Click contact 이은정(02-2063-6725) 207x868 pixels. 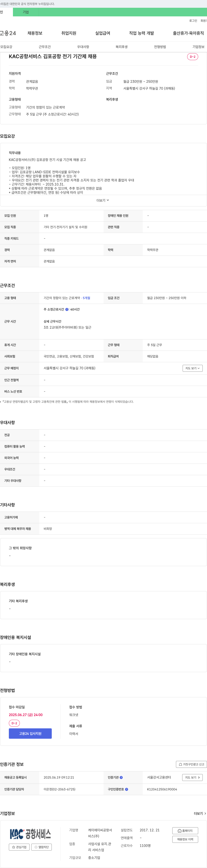click(x=59, y=789)
